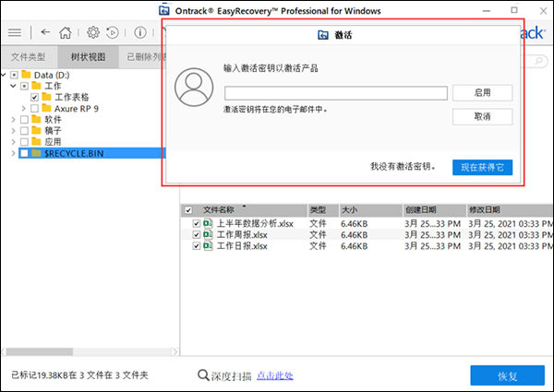The height and width of the screenshot is (392, 554).
Task: Return to the home screen icon
Action: (x=65, y=32)
